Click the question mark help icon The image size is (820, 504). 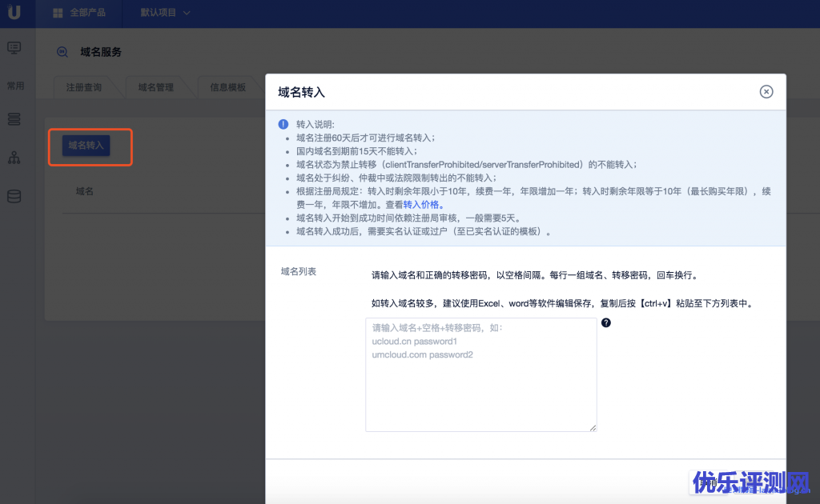pos(606,323)
